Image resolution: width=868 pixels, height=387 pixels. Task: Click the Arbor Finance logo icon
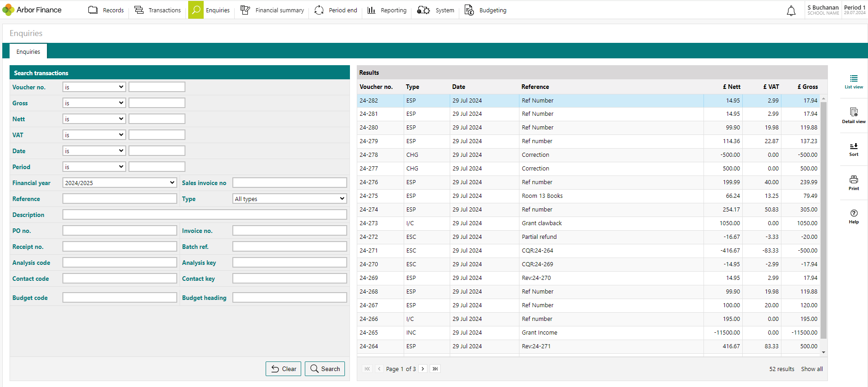click(8, 10)
